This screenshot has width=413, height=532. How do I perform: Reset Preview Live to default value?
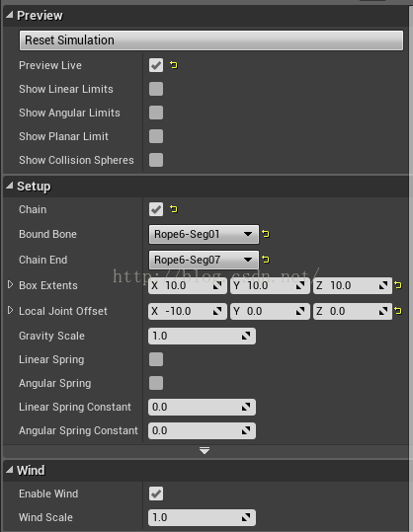pyautogui.click(x=174, y=65)
